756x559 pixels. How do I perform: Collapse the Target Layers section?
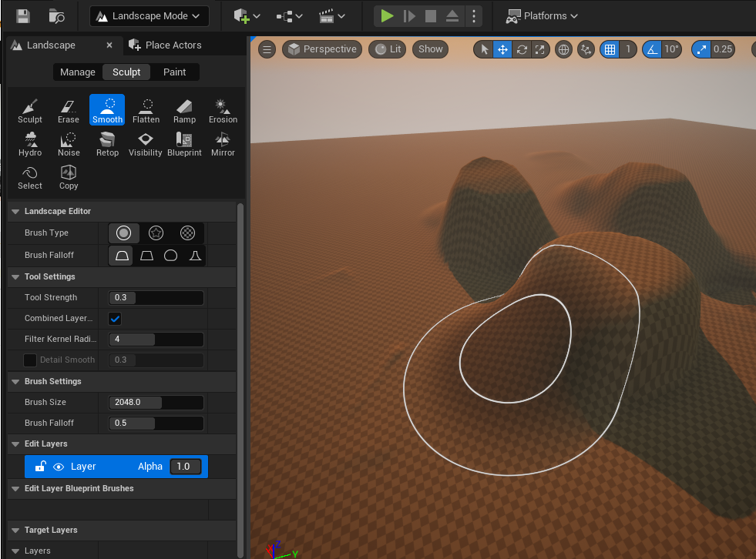pos(15,530)
